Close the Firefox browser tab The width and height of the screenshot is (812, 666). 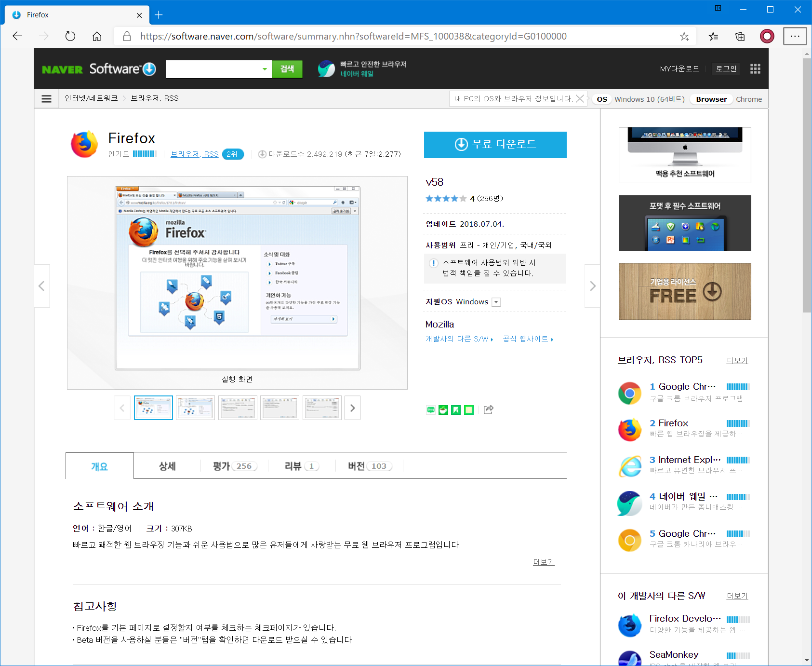point(139,15)
